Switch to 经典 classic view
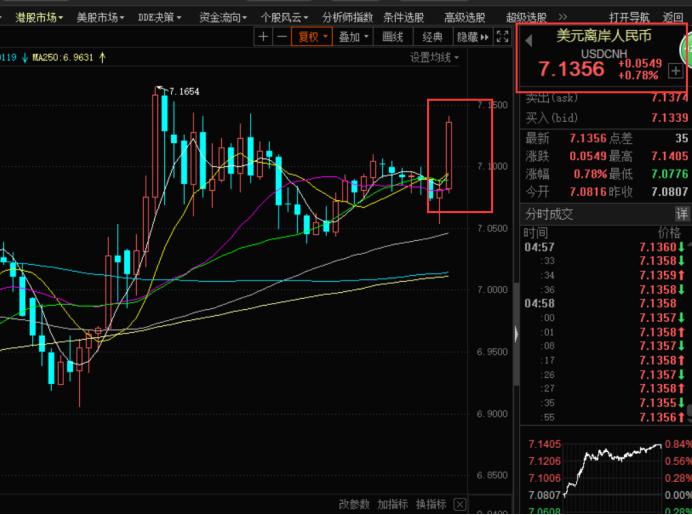Viewport: 692px width, 515px height. click(x=432, y=37)
